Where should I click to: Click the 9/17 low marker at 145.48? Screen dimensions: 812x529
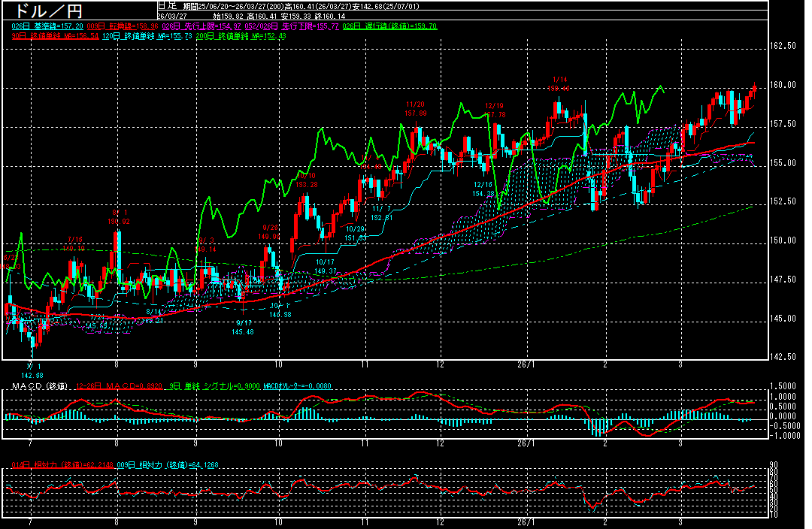[x=244, y=327]
